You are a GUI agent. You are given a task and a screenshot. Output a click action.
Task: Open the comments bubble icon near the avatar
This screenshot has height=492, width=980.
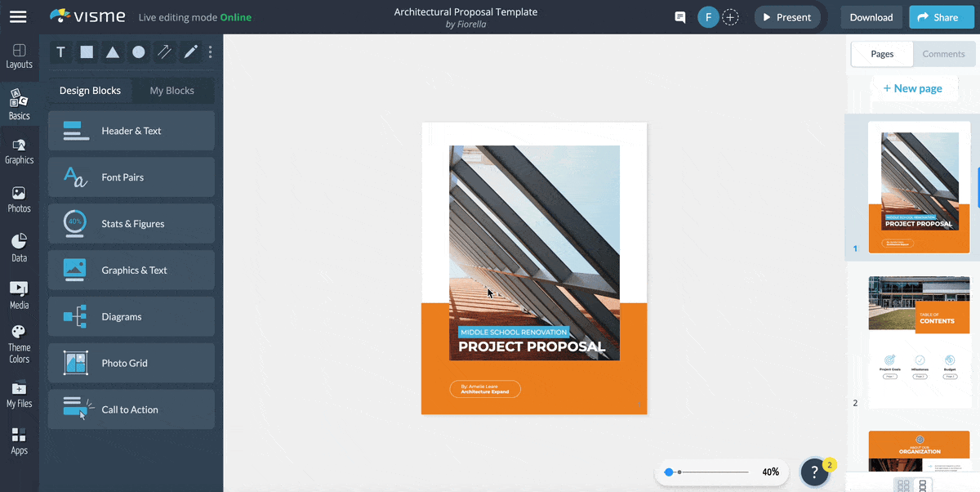coord(679,16)
